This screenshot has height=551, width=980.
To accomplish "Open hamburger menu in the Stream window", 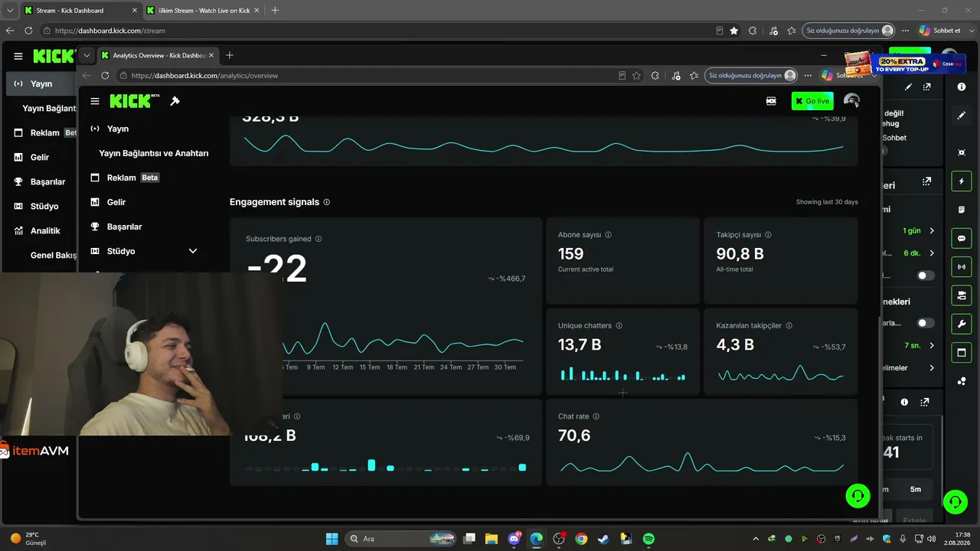I will point(18,56).
